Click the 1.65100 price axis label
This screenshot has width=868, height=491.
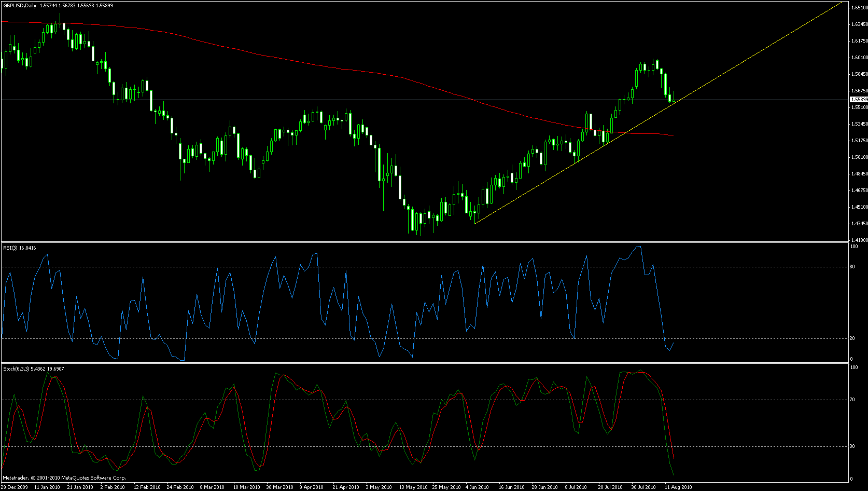[859, 8]
